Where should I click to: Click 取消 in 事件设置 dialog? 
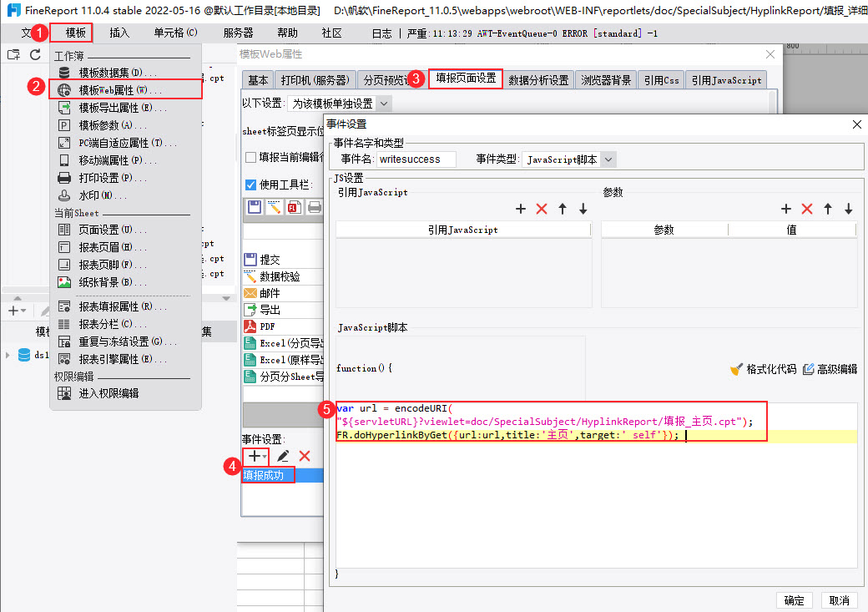840,600
